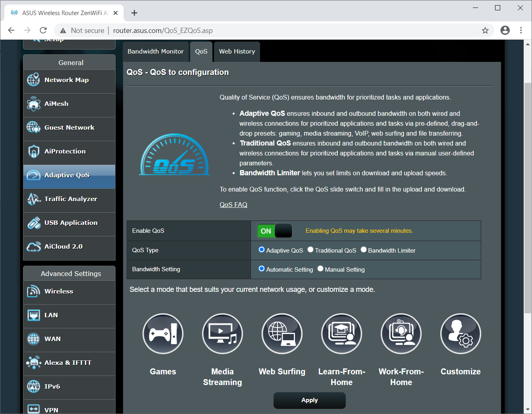Image resolution: width=532 pixels, height=414 pixels.
Task: Click the browser forward arrow
Action: [x=27, y=31]
